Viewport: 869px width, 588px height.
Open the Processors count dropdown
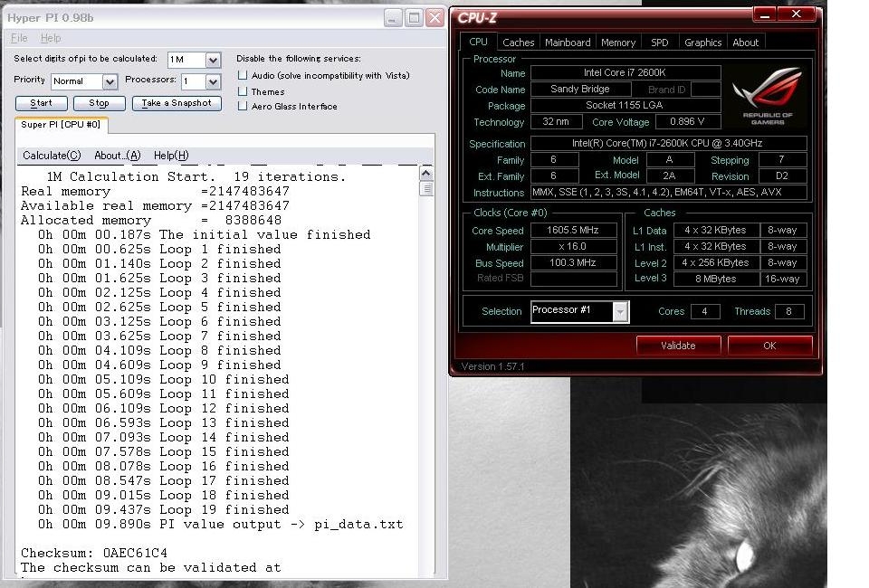(213, 81)
